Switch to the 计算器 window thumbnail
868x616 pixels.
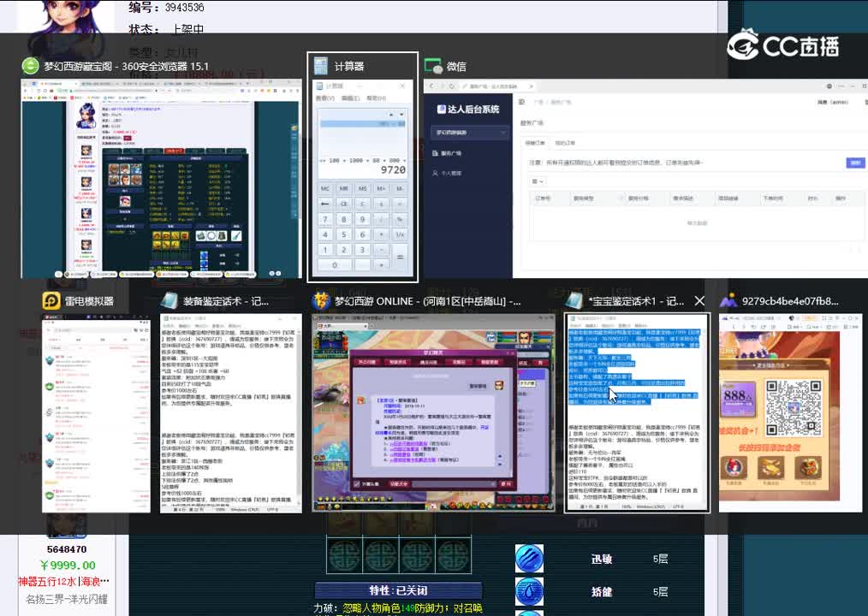(363, 178)
